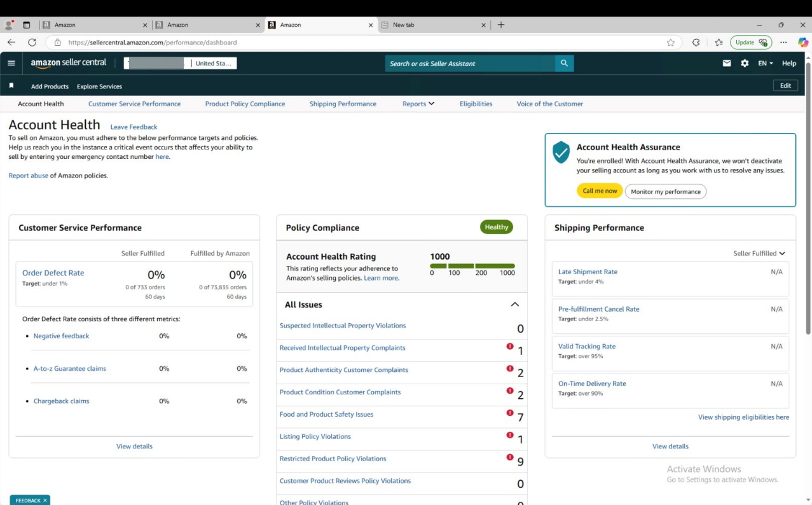
Task: Collapse the All Issues section
Action: 515,305
